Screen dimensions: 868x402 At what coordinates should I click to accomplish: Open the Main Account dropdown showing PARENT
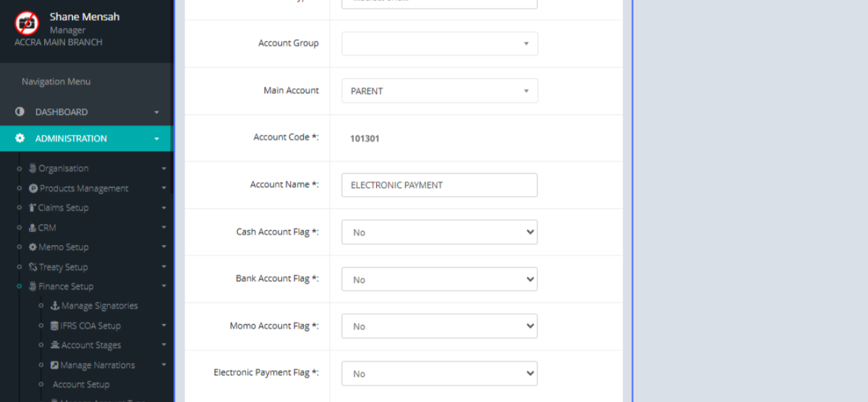click(439, 91)
